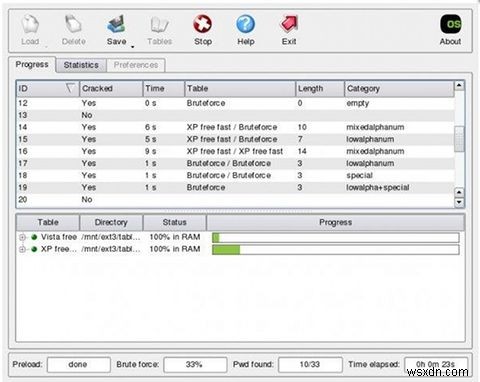Select 'XP free fast / XP free fast' cell

235,151
